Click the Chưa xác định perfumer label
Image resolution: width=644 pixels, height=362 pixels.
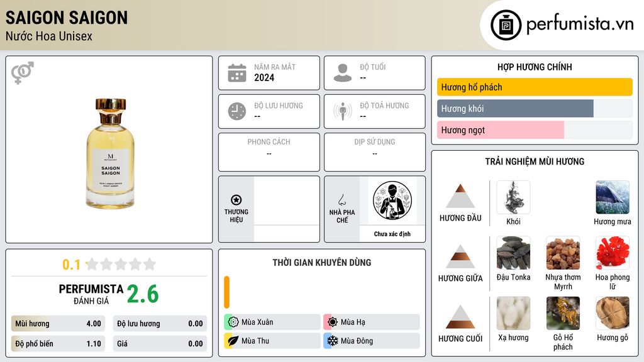392,234
